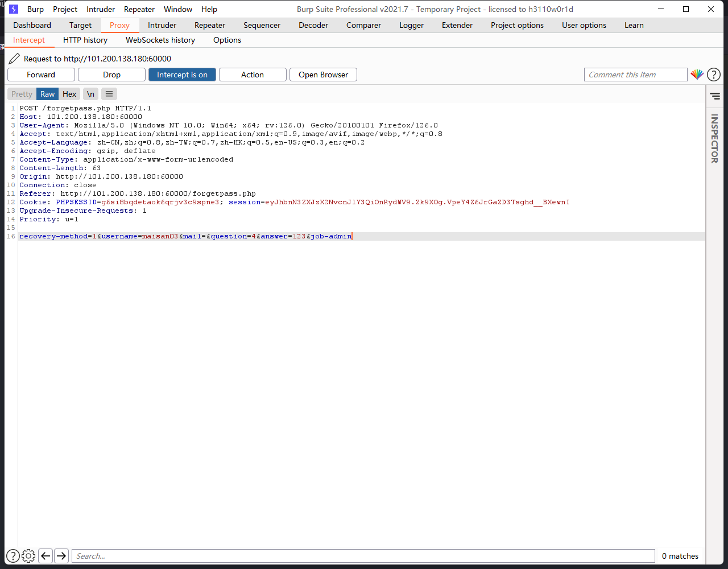Expand the Inspector panel lines icon
Viewport: 728px width, 569px height.
pyautogui.click(x=715, y=96)
